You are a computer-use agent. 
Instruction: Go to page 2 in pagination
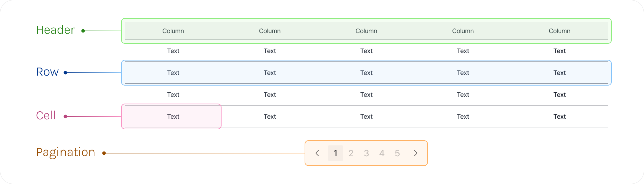pyautogui.click(x=351, y=153)
